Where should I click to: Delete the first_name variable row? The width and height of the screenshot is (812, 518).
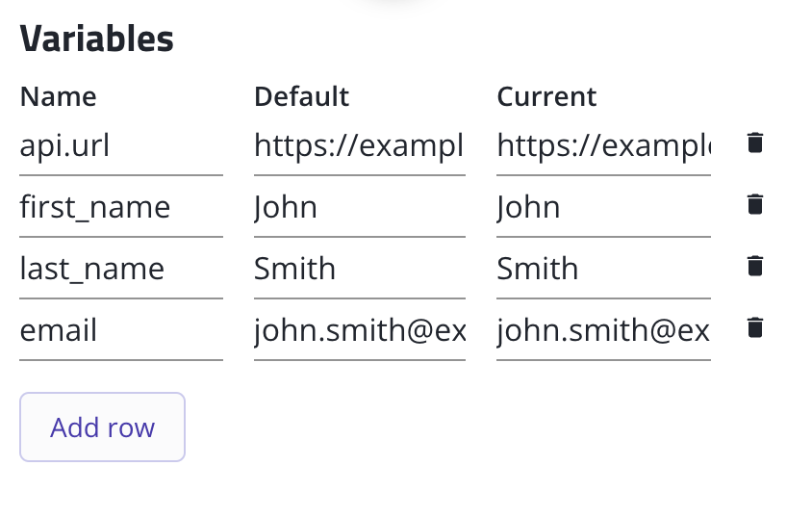(x=755, y=205)
